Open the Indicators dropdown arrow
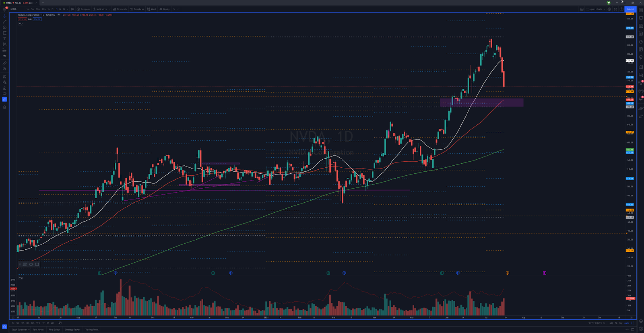644x333 pixels. [x=109, y=9]
